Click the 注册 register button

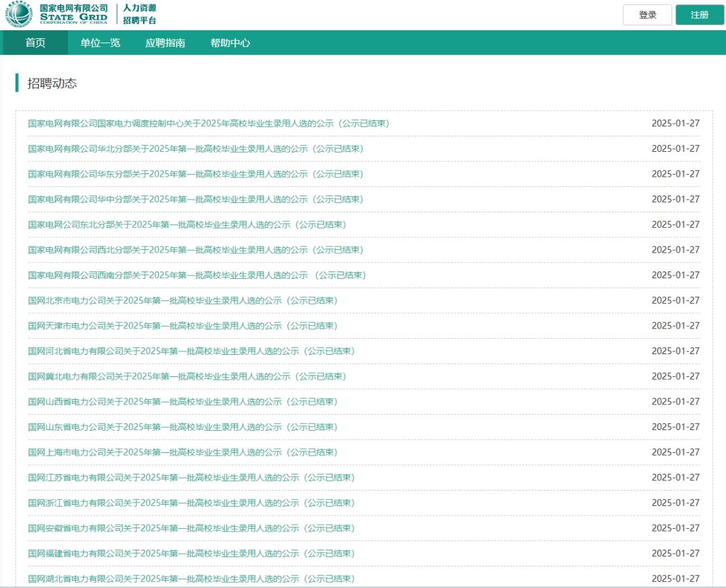click(x=700, y=15)
